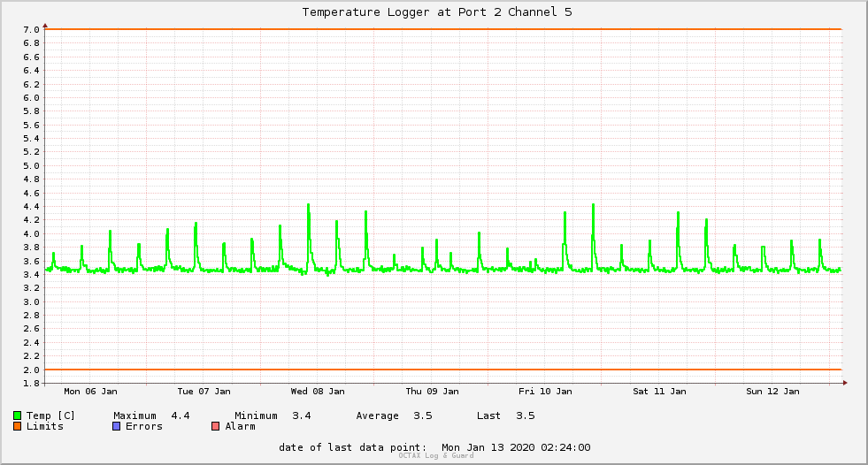868x465 pixels.
Task: Click the 'Last' statistic label
Action: pyautogui.click(x=488, y=415)
